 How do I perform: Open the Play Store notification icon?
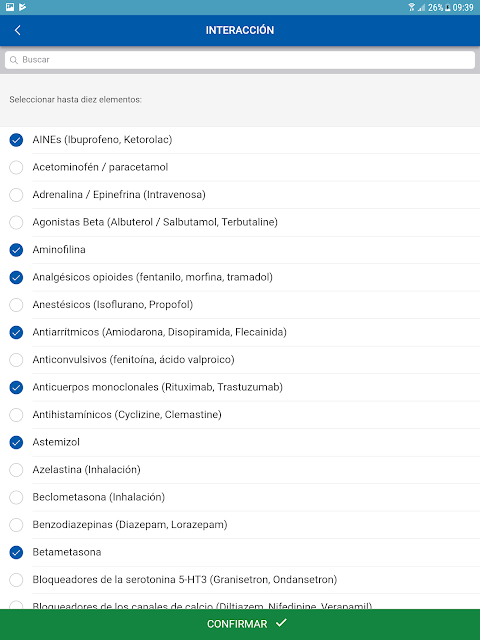(22, 7)
